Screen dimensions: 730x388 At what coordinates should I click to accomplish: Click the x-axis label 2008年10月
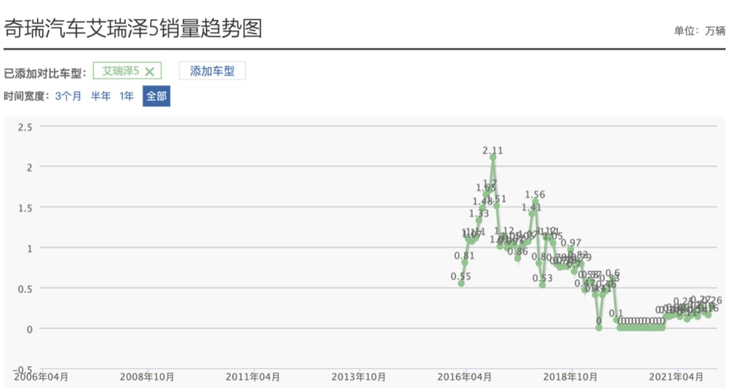click(147, 377)
